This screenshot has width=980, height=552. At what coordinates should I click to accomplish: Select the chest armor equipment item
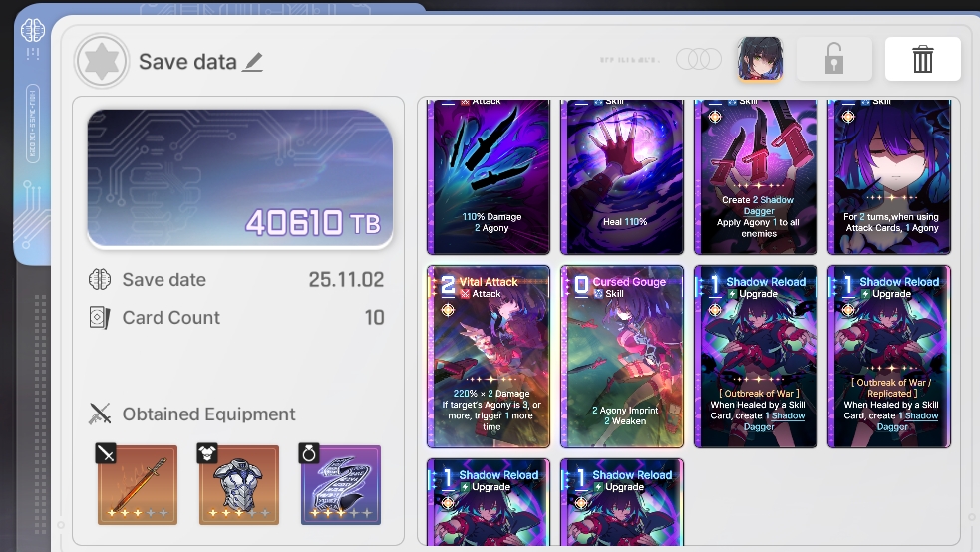click(x=238, y=484)
